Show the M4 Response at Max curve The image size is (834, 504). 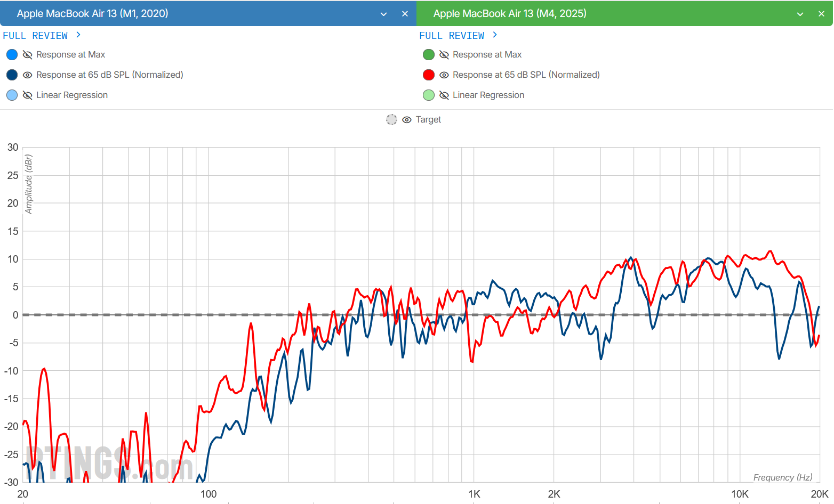point(444,55)
